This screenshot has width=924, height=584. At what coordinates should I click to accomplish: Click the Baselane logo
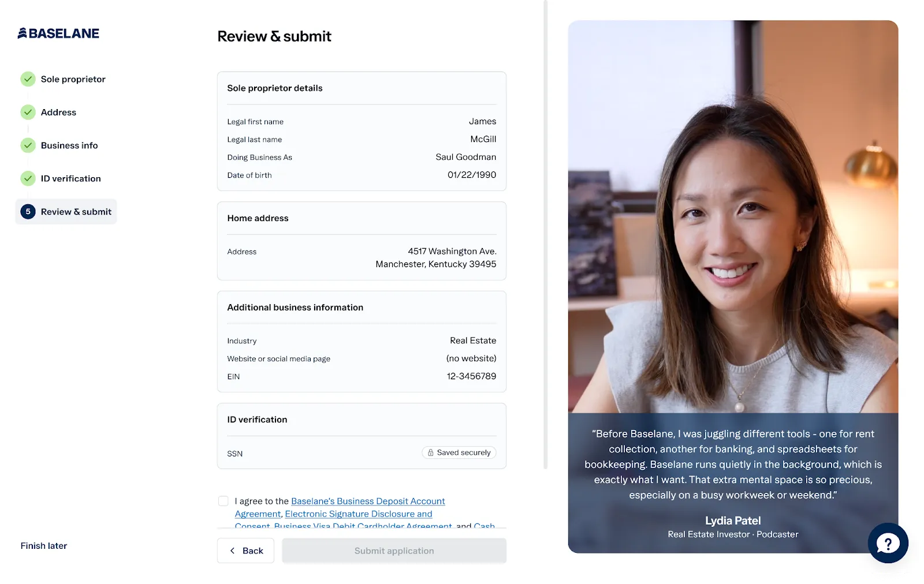tap(58, 33)
